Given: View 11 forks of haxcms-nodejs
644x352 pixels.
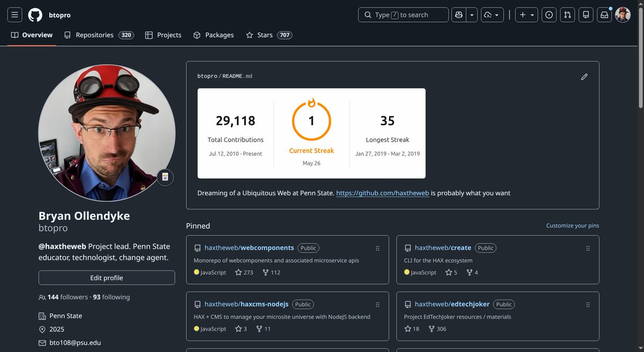Looking at the screenshot, I should pyautogui.click(x=264, y=329).
